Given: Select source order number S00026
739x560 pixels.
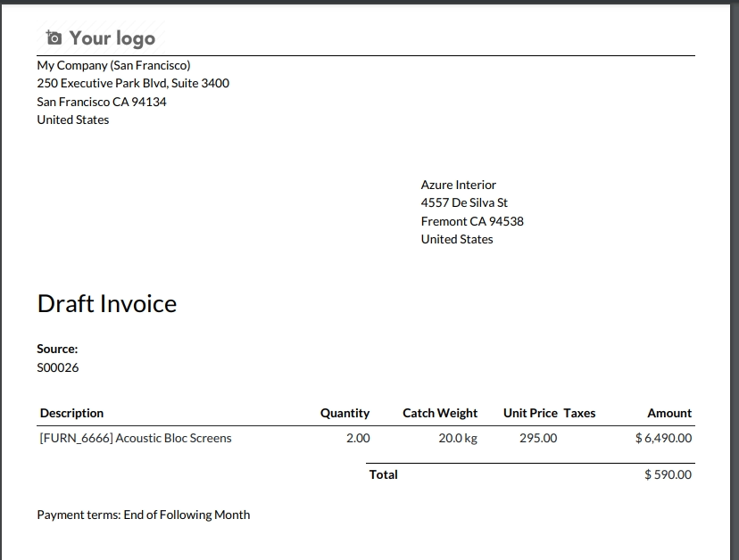Looking at the screenshot, I should point(58,367).
